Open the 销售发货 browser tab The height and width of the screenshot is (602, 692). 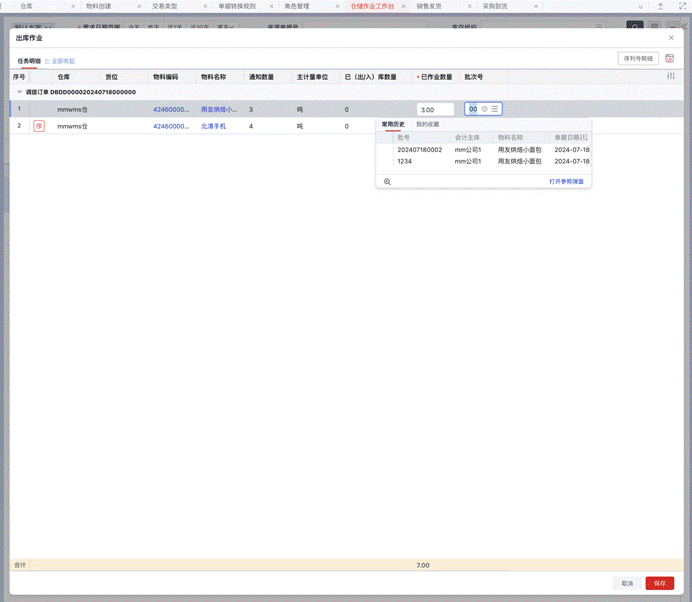tap(431, 6)
